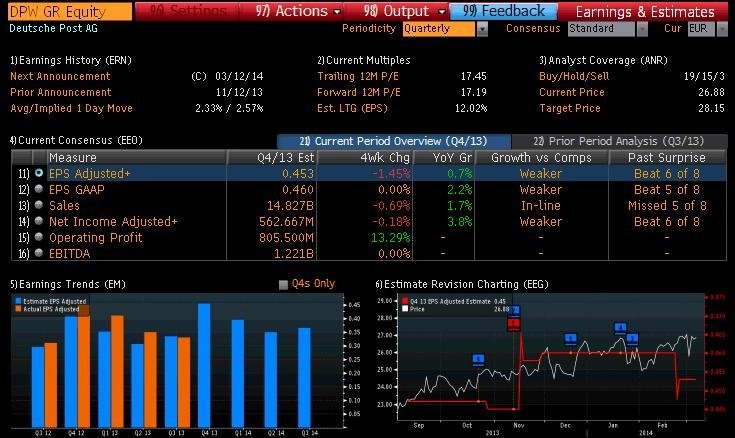
Task: Click the Feedback button
Action: click(x=504, y=11)
